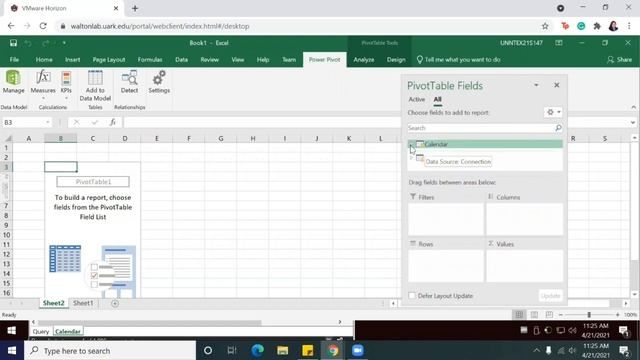Open the Analyze ribbon tab
Image resolution: width=640 pixels, height=360 pixels.
[x=364, y=60]
